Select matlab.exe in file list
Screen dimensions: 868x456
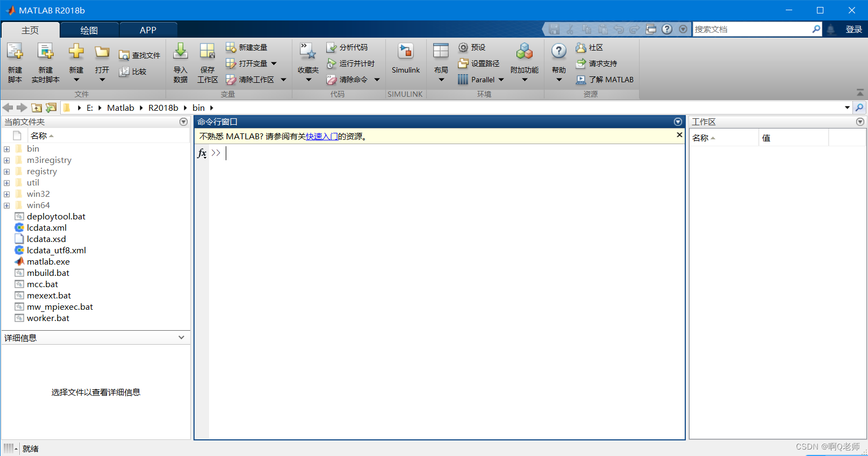(48, 262)
